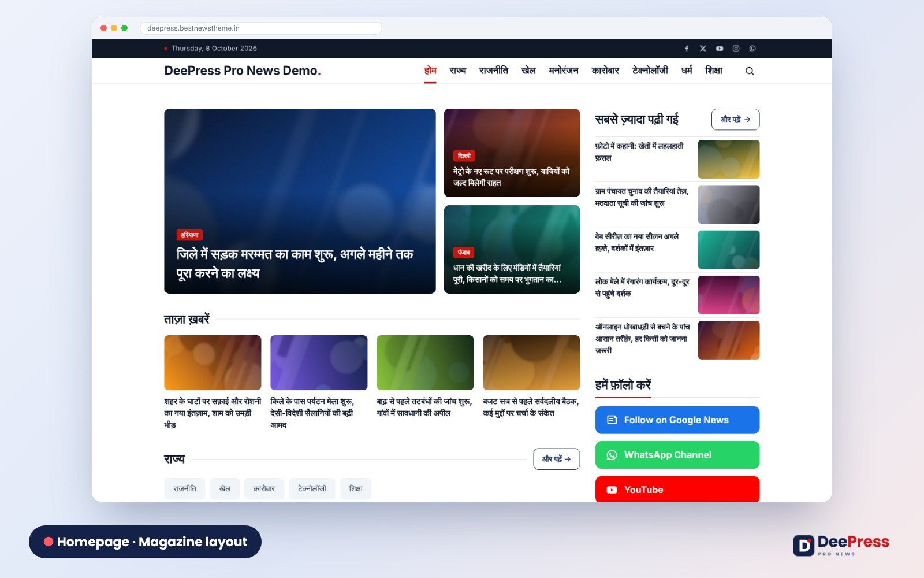The height and width of the screenshot is (578, 924).
Task: Open the ऑनलाइन धोखाधड़ी sidebar story
Action: [643, 339]
